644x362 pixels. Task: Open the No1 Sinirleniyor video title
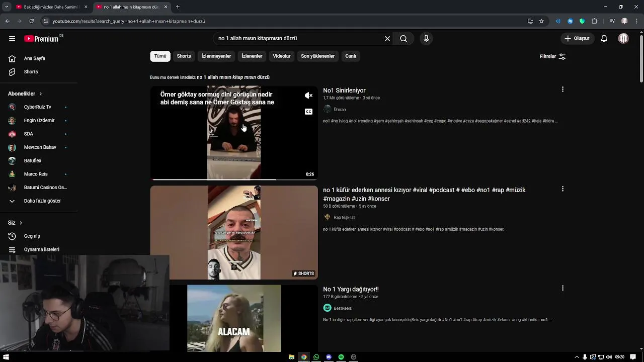(x=344, y=90)
